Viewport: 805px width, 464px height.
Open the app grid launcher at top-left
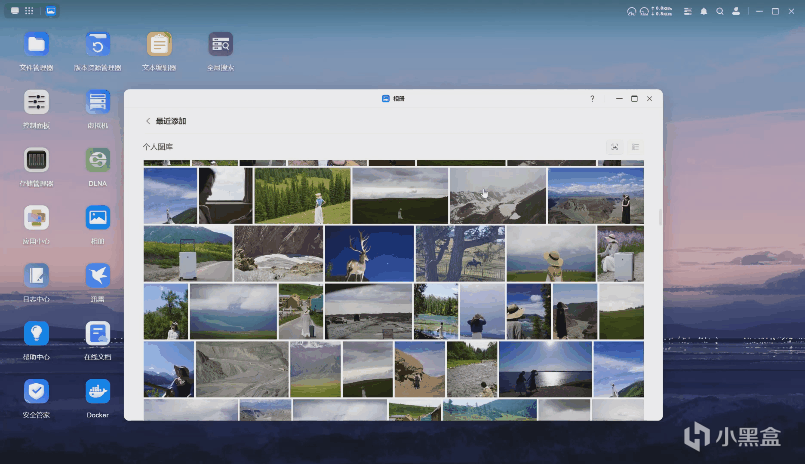coord(29,11)
